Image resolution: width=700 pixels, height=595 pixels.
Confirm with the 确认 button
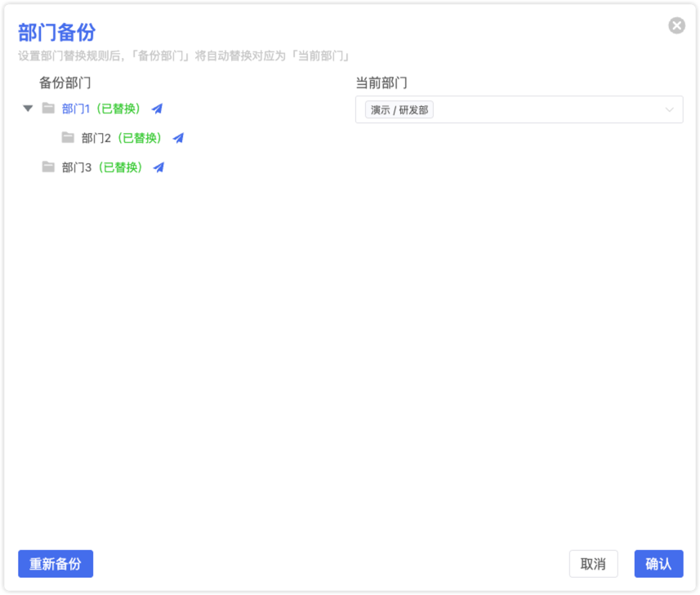658,564
